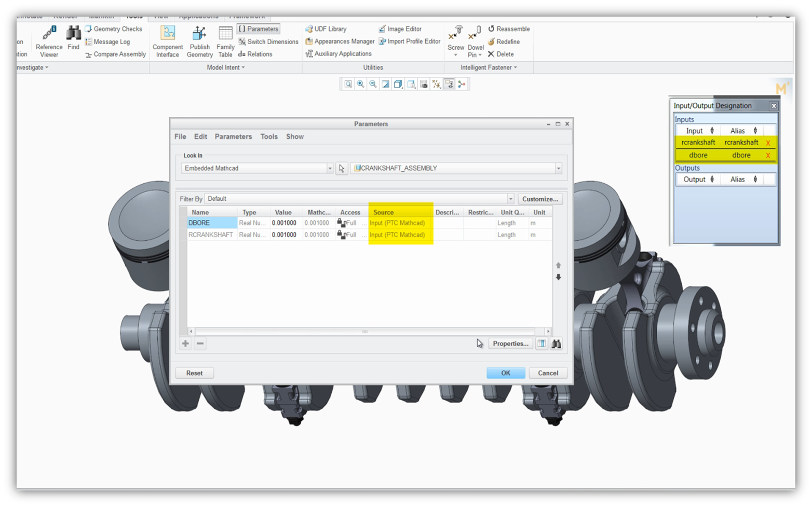Open CRANKSHAFT_ASSEMBLY dropdown
Viewport: 812px width, 507px height.
click(559, 168)
